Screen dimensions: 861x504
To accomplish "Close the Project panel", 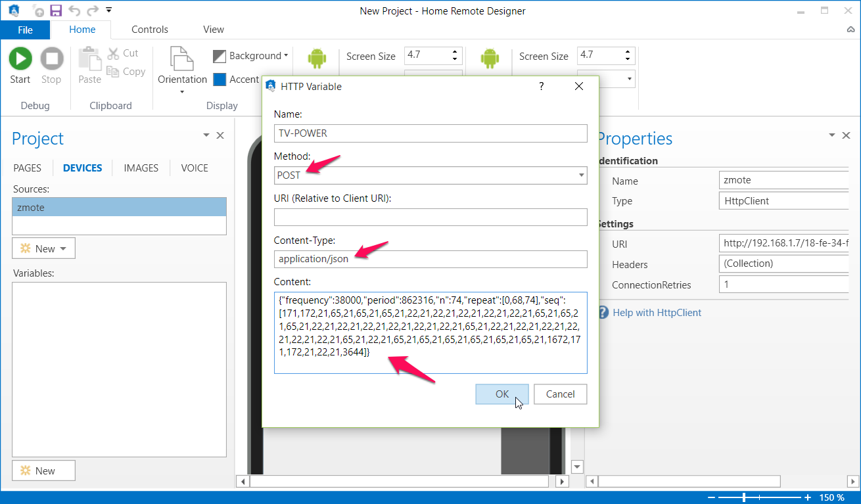I will point(220,135).
